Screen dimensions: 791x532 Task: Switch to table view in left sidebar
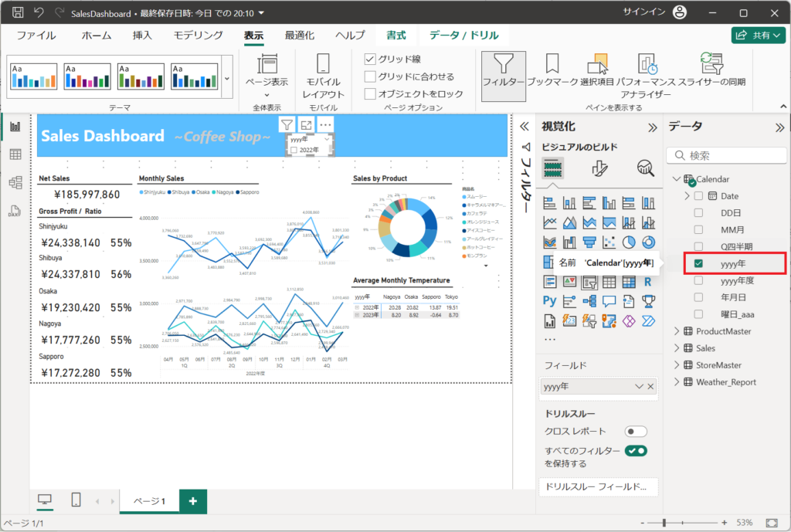[x=15, y=154]
